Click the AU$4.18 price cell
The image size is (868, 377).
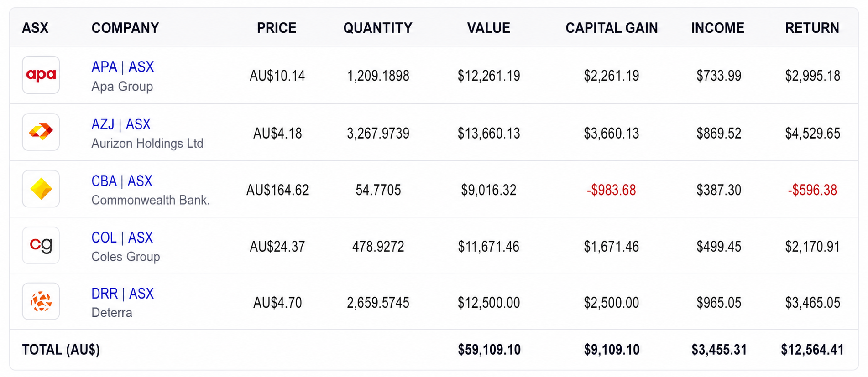pos(277,134)
